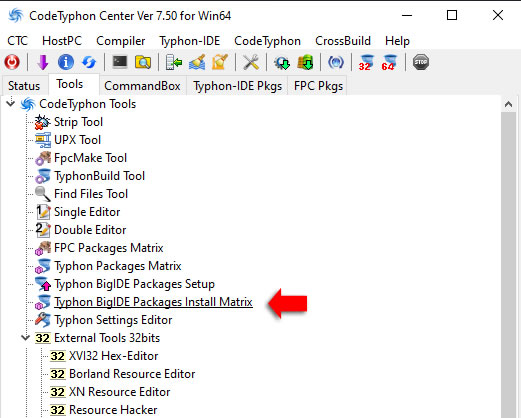Click the CodeTyphon title bar logo
This screenshot has width=521, height=418.
click(x=16, y=15)
